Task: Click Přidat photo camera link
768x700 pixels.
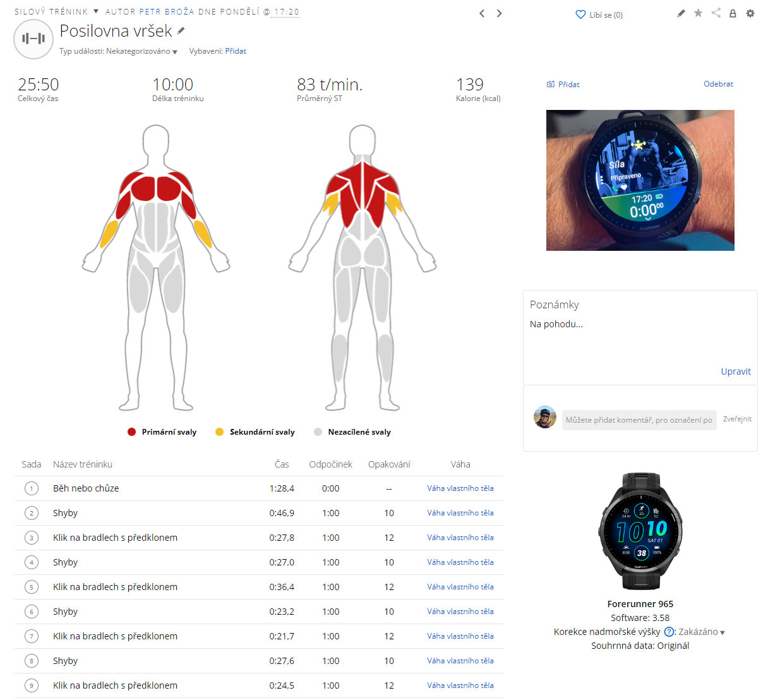Action: 563,84
